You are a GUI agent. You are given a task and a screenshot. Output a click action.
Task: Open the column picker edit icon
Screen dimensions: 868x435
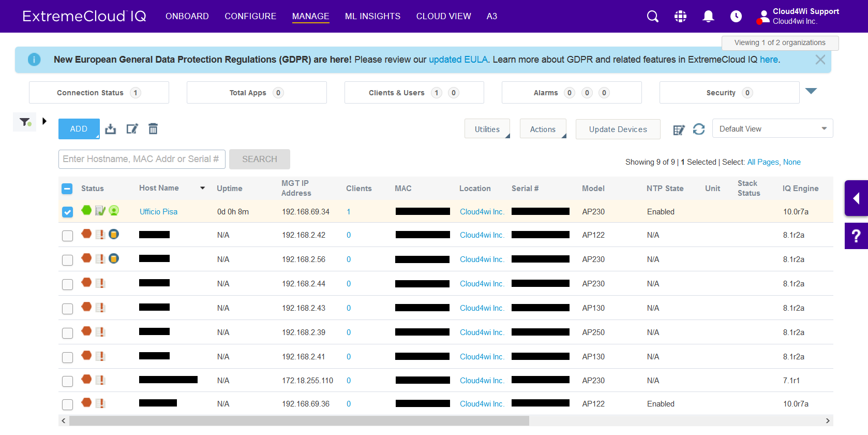[679, 129]
